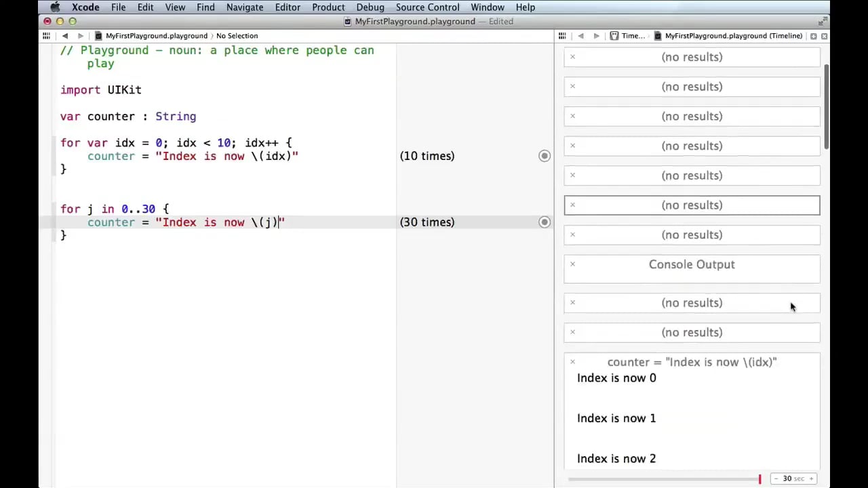
Task: Click 'Index is now 1' in timeline output
Action: (616, 418)
